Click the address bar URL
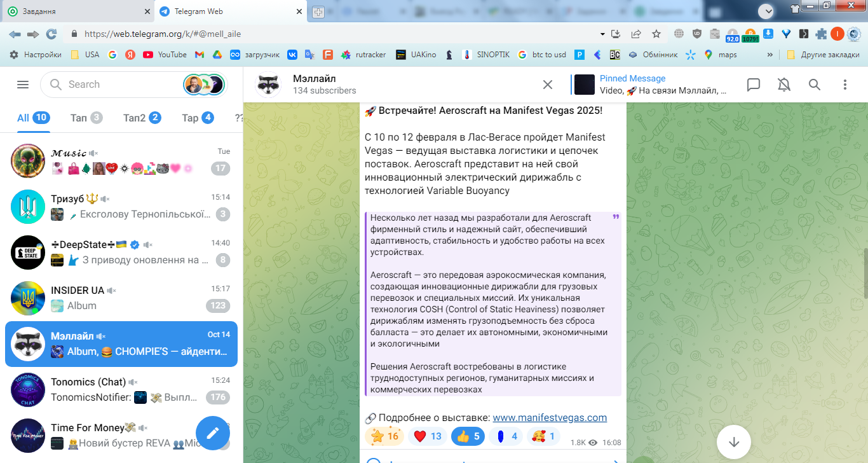868x463 pixels. 163,34
